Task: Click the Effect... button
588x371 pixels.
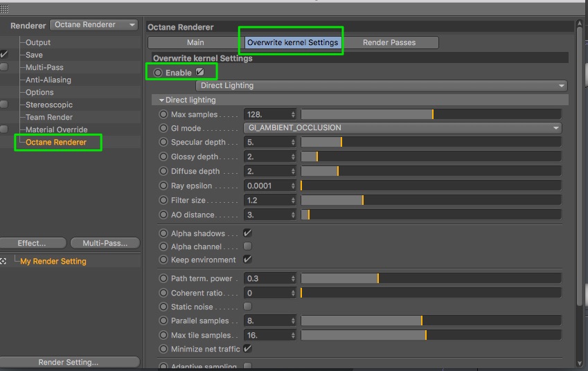Action: 33,243
